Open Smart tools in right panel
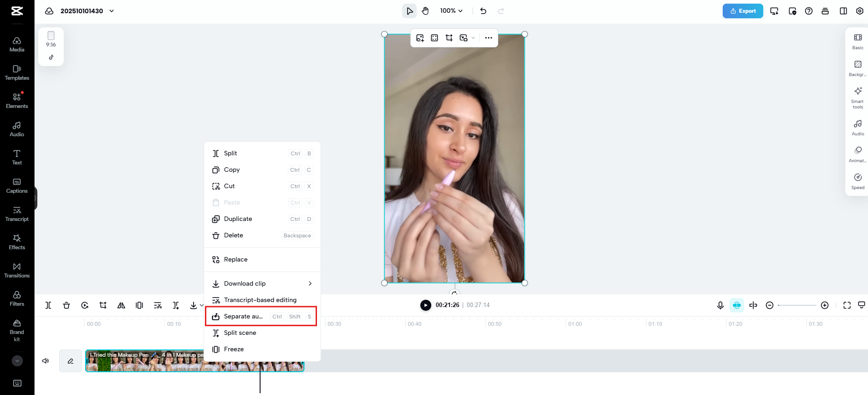Image resolution: width=868 pixels, height=395 pixels. point(858,97)
